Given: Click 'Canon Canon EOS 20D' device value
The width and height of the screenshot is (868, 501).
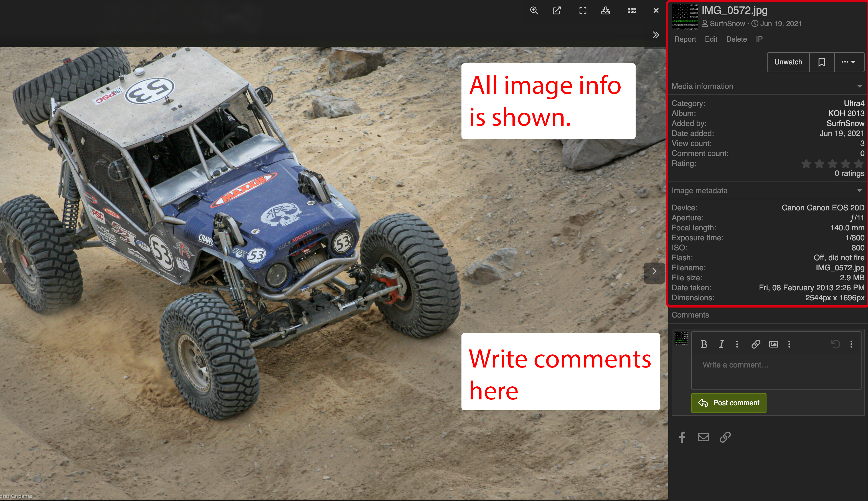Looking at the screenshot, I should pos(823,208).
